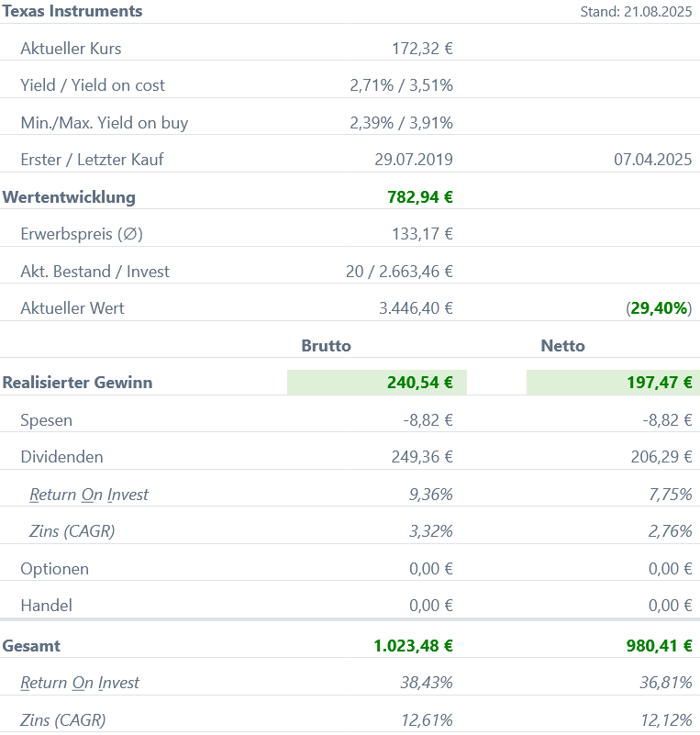Select the green 782,94 € Wertentwicklung value
The image size is (700, 735).
pos(420,197)
